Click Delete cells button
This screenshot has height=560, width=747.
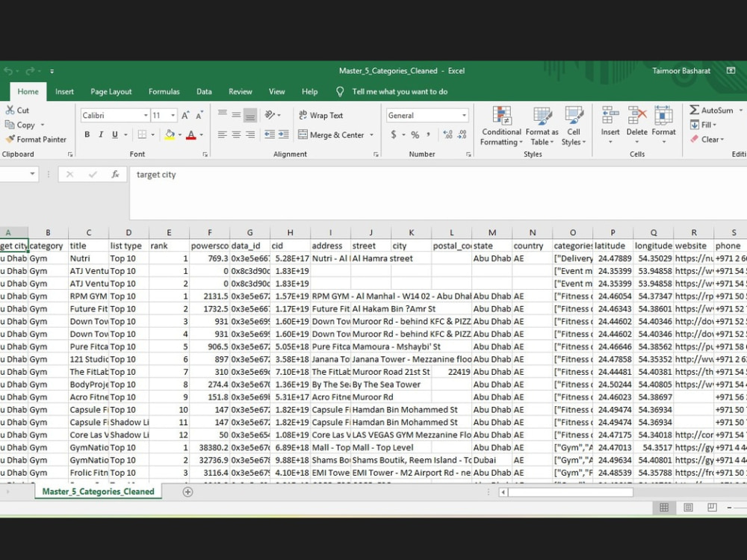[x=637, y=125]
